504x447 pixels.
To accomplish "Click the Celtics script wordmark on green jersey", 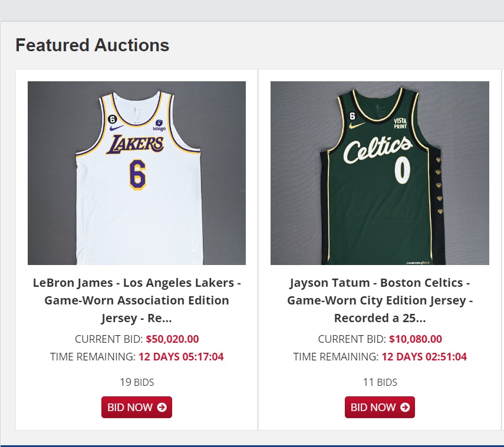I will [x=378, y=149].
